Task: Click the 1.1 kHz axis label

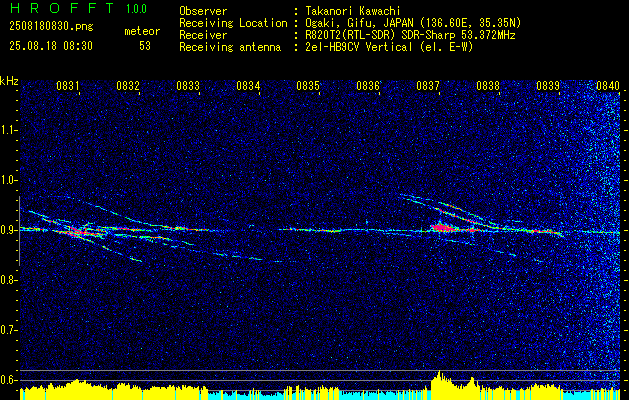Action: click(8, 130)
